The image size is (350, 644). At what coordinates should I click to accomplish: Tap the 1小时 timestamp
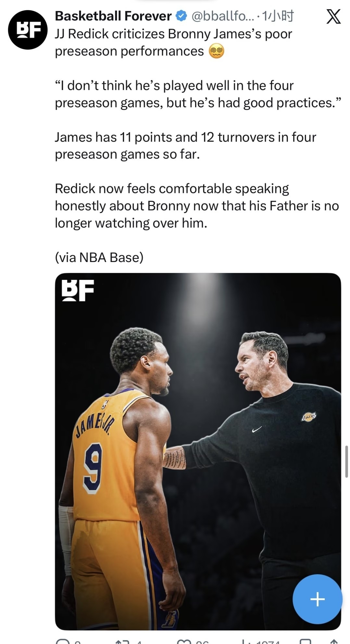coord(278,16)
